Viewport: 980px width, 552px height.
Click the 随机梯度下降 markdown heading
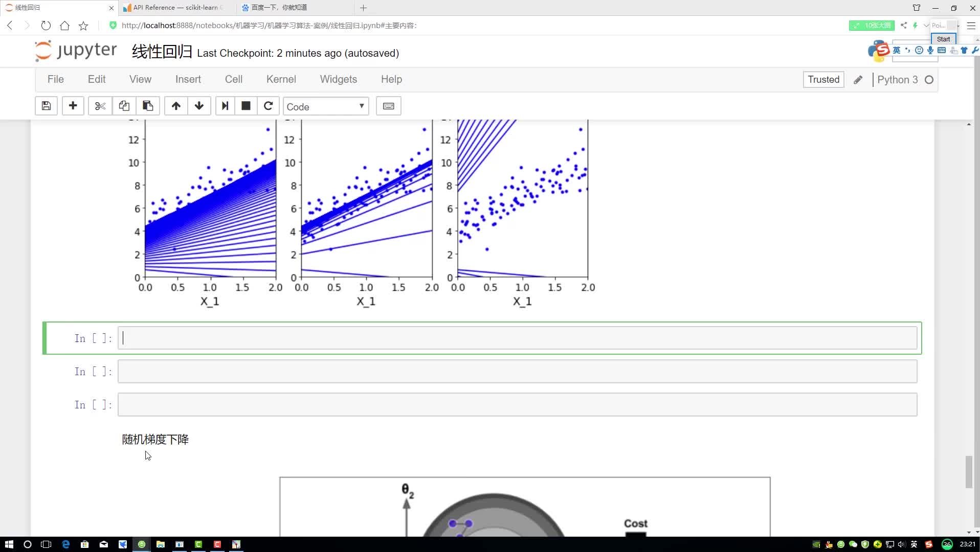pyautogui.click(x=155, y=439)
